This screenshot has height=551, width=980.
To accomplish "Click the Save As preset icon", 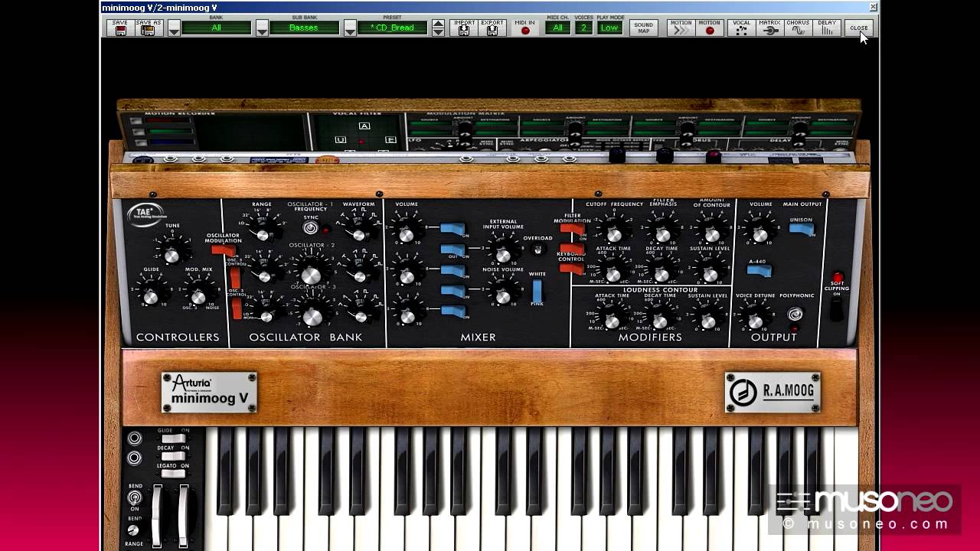I will point(149,28).
